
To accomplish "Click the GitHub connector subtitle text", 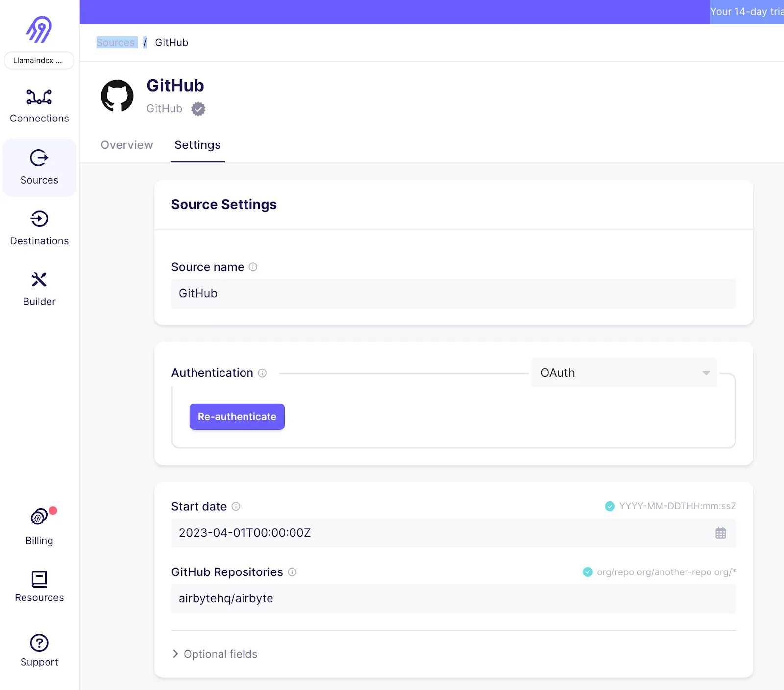I will coord(165,109).
